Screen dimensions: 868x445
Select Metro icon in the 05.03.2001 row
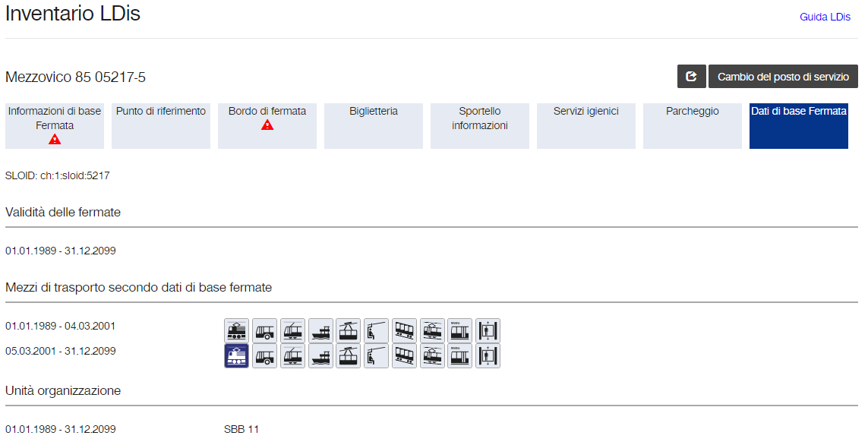click(x=460, y=356)
